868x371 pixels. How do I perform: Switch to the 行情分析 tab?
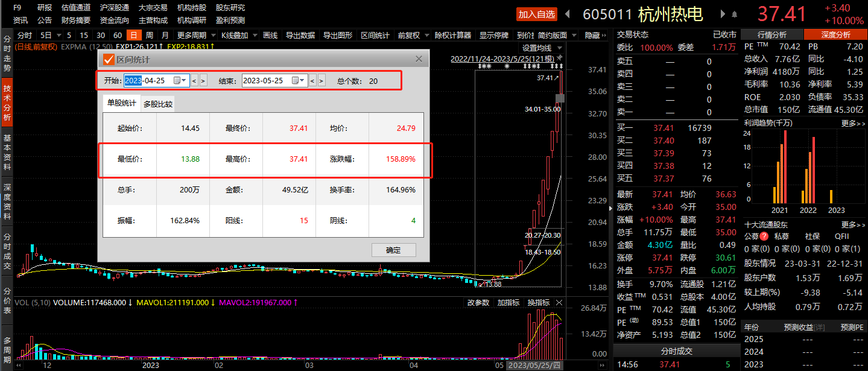(773, 35)
